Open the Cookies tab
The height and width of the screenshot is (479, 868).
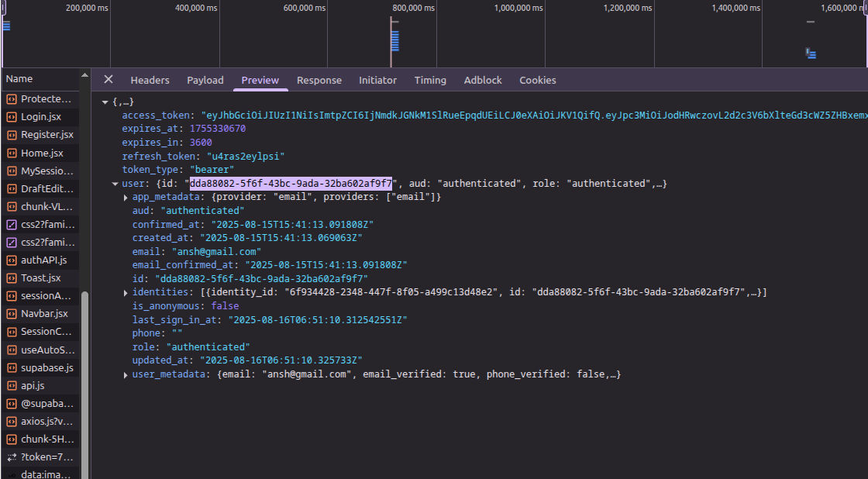pyautogui.click(x=538, y=81)
